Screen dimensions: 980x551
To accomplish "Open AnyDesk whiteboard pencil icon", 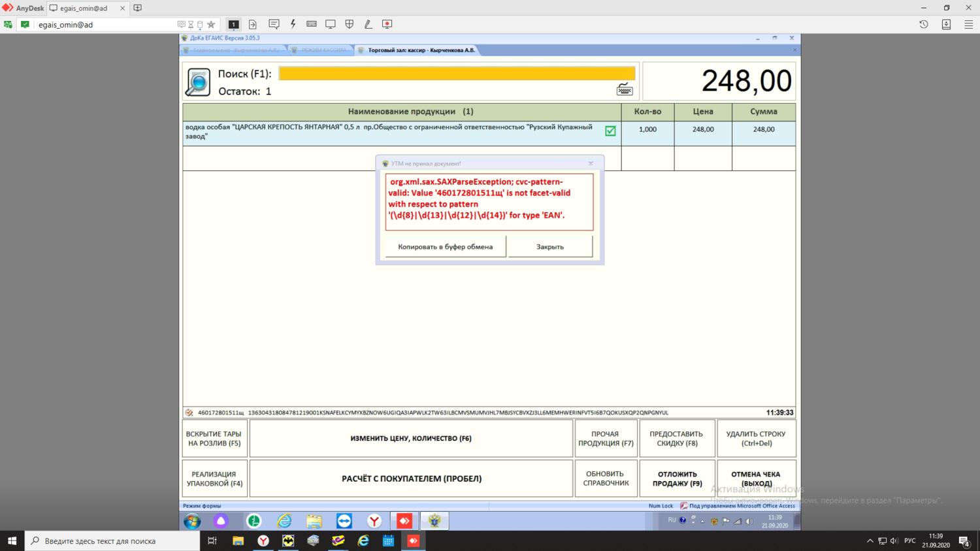I will pyautogui.click(x=368, y=24).
